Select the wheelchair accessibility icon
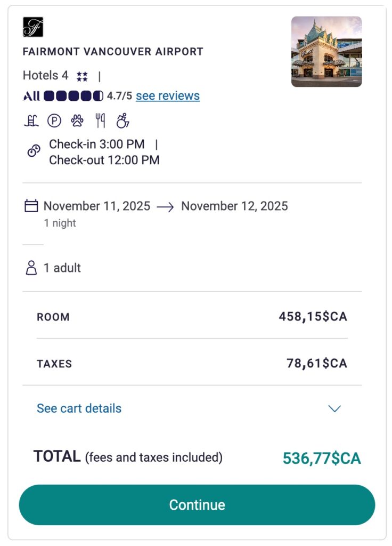 tap(124, 121)
